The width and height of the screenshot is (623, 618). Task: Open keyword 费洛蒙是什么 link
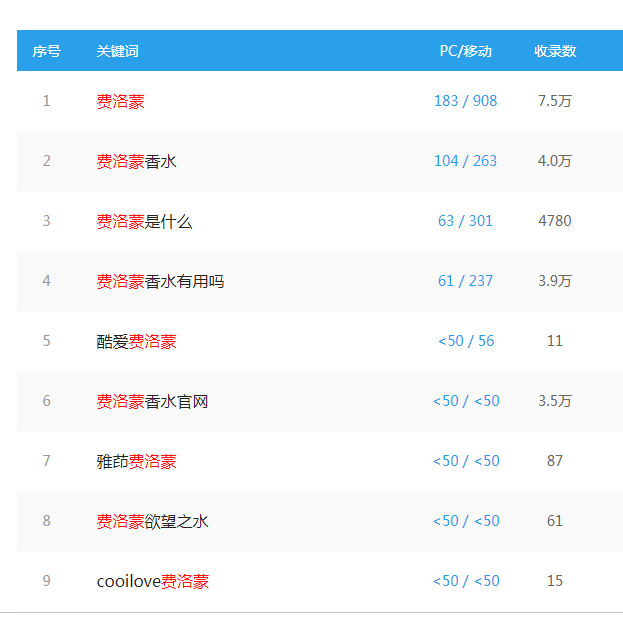tap(144, 221)
